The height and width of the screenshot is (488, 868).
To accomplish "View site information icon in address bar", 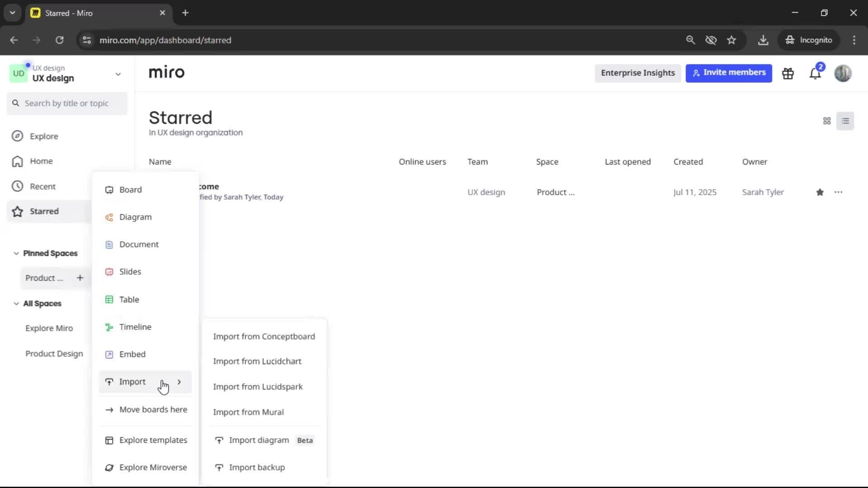I will [87, 40].
